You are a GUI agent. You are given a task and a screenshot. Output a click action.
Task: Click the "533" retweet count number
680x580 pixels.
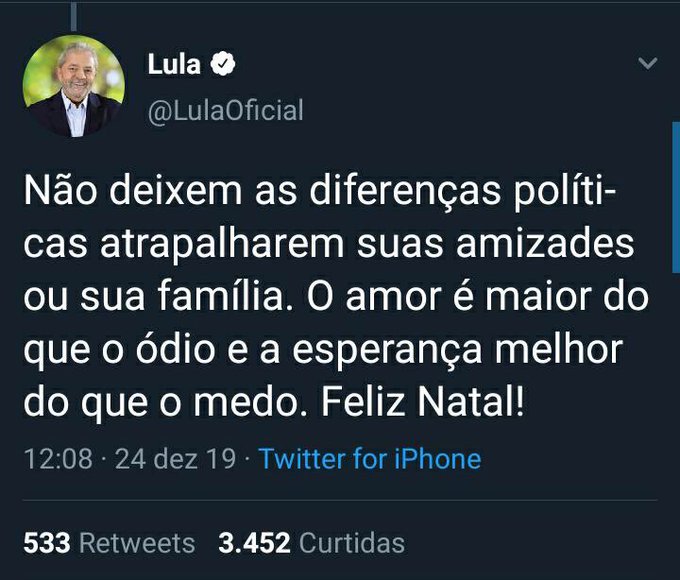pos(47,543)
